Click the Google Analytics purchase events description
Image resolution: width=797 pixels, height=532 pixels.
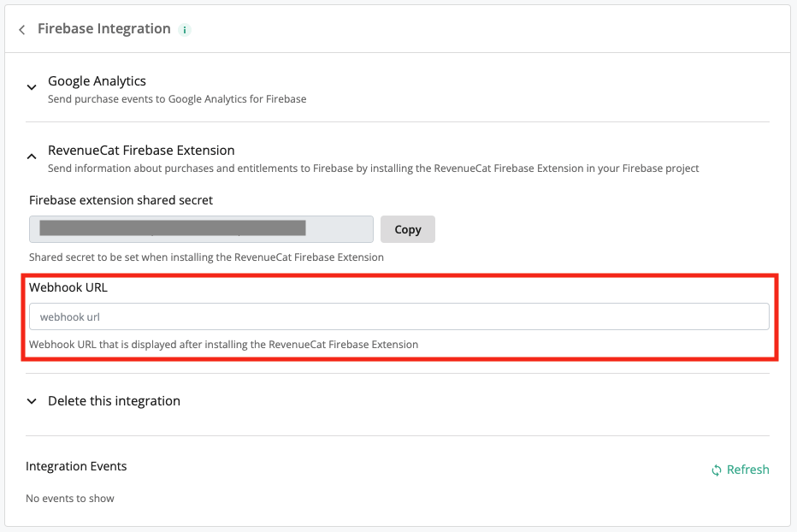(177, 99)
